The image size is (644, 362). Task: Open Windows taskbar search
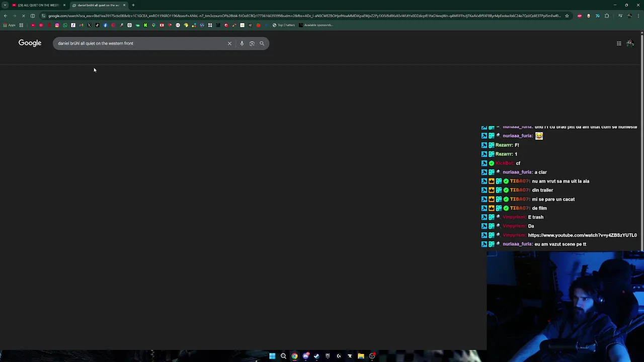pos(283,356)
